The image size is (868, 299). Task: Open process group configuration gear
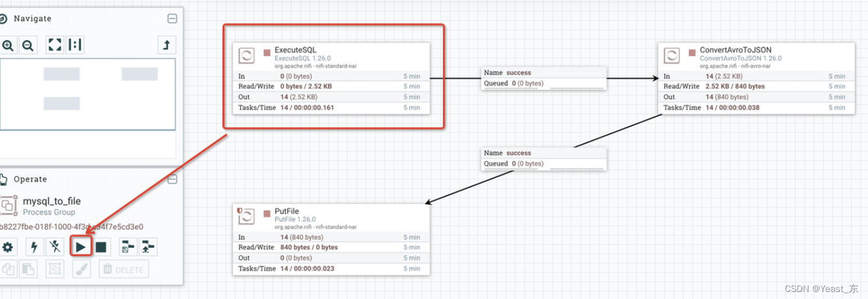coord(8,247)
